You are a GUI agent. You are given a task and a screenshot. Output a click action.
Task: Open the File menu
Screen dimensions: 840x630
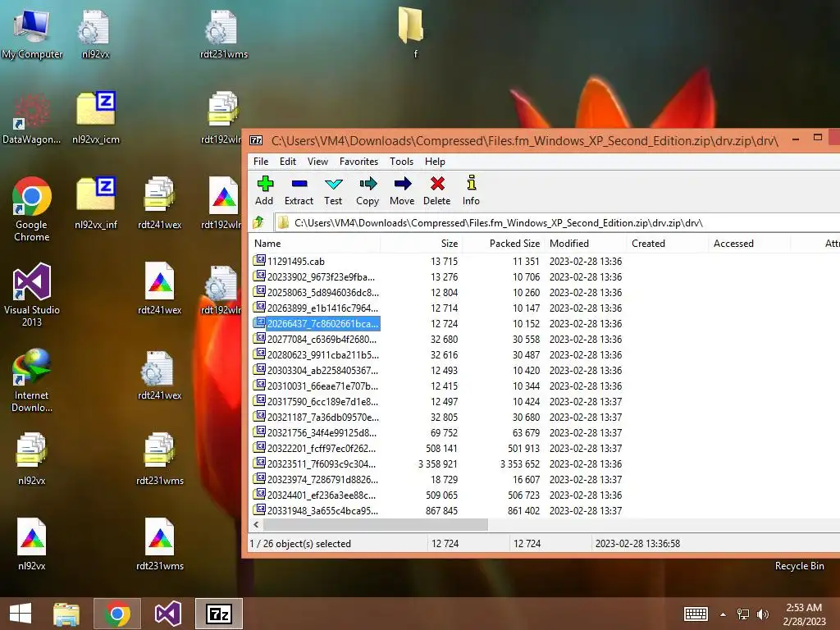(x=261, y=162)
